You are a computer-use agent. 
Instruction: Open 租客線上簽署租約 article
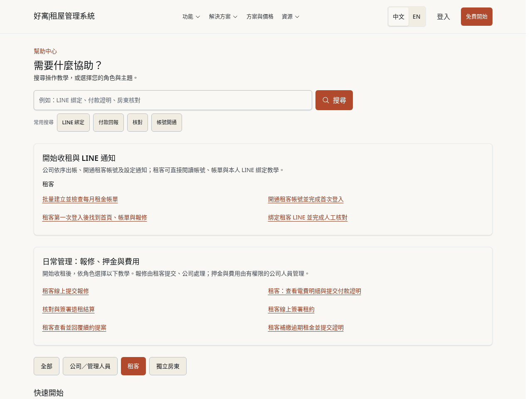pyautogui.click(x=291, y=310)
